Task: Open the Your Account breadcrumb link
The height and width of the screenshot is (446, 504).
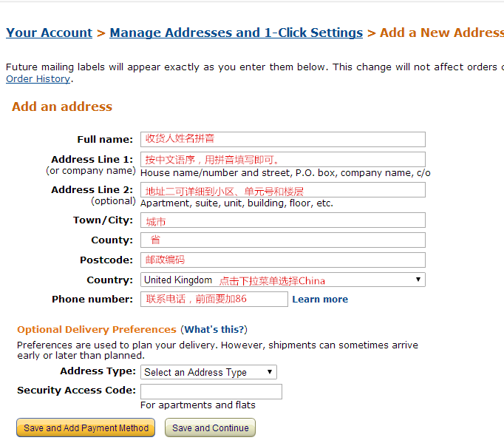Action: (x=49, y=33)
